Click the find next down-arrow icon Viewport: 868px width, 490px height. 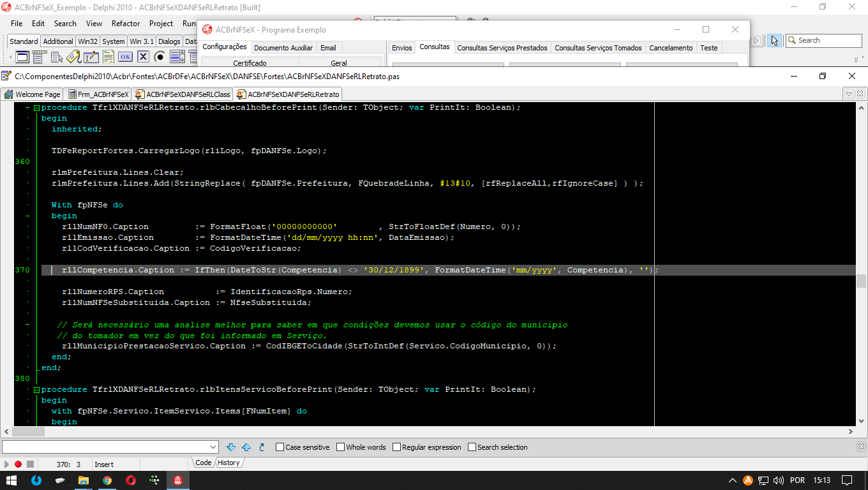tap(231, 447)
